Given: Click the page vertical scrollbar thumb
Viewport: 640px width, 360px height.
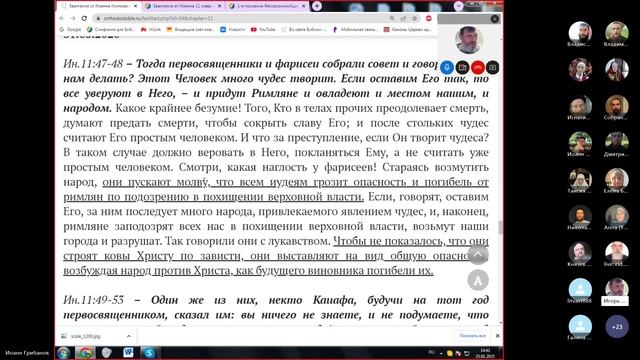Looking at the screenshot, I should click(x=501, y=227).
